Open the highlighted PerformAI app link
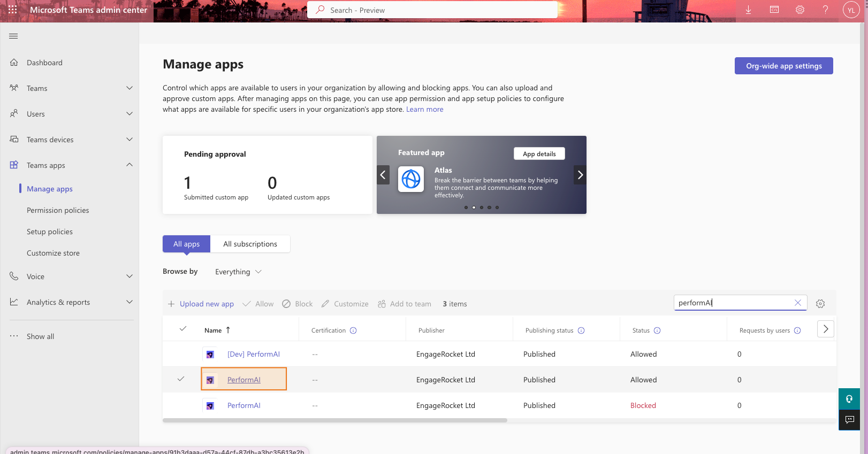868x454 pixels. (x=244, y=380)
